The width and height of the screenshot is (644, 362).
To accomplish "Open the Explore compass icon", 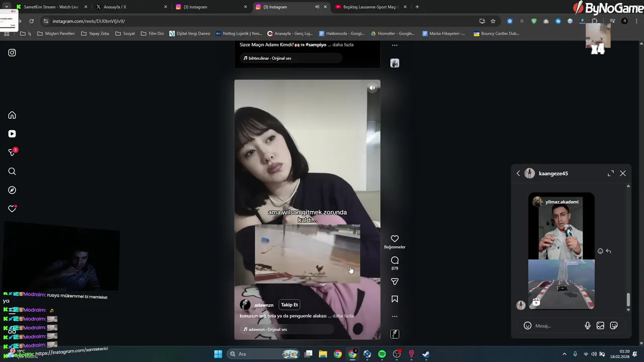I will pyautogui.click(x=12, y=190).
